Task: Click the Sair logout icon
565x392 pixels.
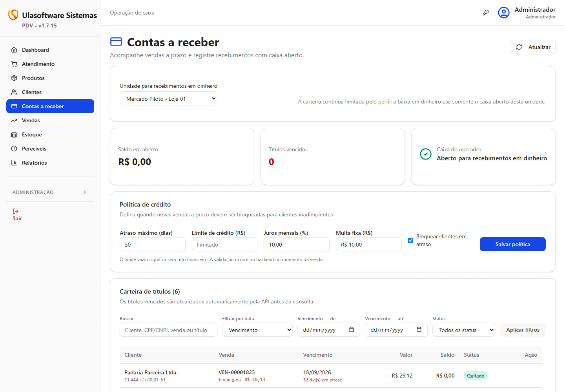Action: coord(16,211)
